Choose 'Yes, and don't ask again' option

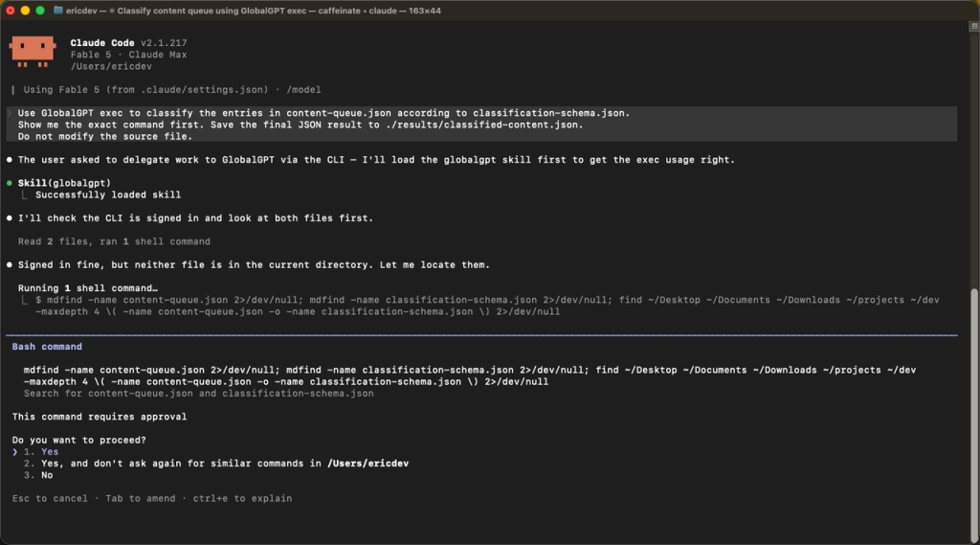click(x=216, y=464)
